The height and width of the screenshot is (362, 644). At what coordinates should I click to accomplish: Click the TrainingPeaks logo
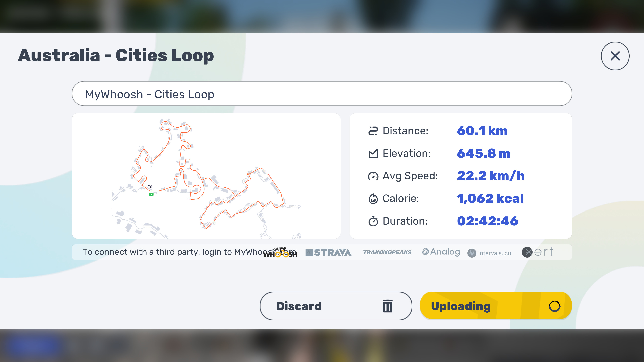pyautogui.click(x=387, y=252)
